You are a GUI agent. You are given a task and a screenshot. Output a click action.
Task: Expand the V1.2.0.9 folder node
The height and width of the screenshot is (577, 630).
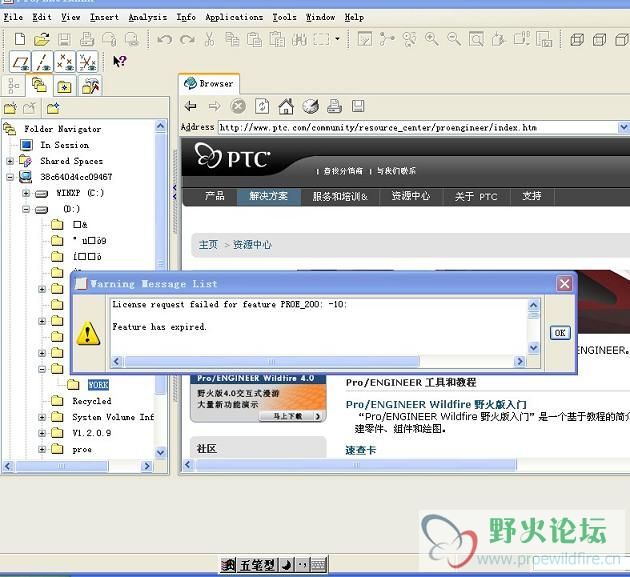42,433
